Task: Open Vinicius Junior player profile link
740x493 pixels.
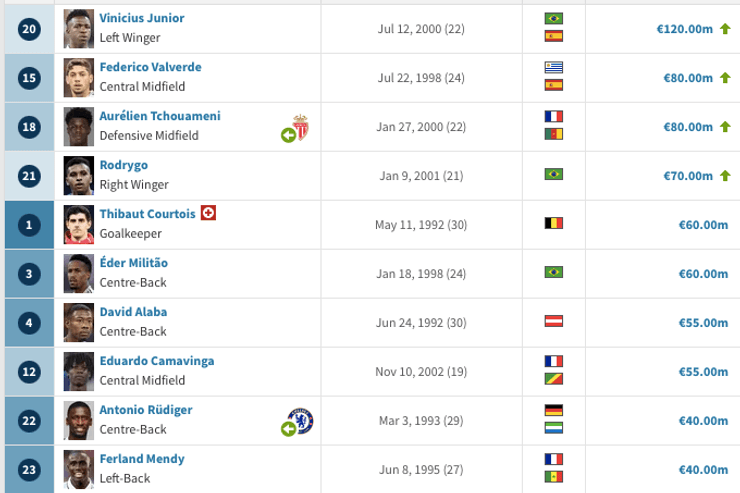Action: (141, 18)
